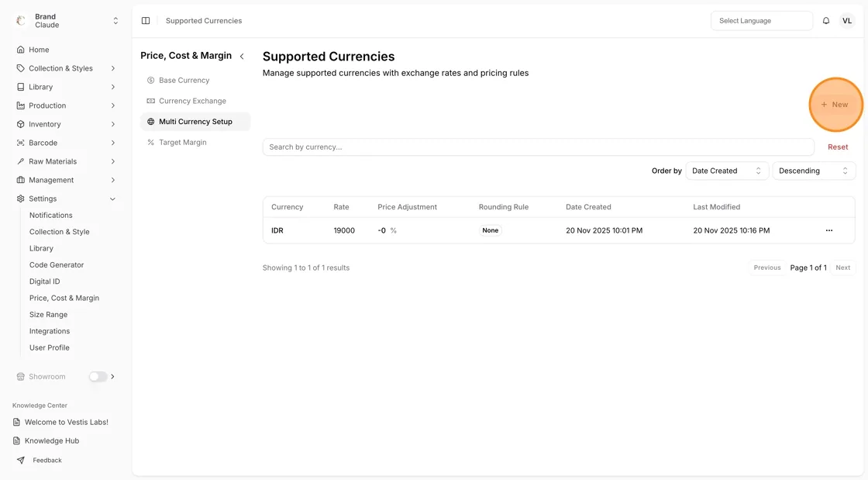Collapse the Price, Cost & Margin panel
Screen dimensions: 868x480
tap(242, 56)
